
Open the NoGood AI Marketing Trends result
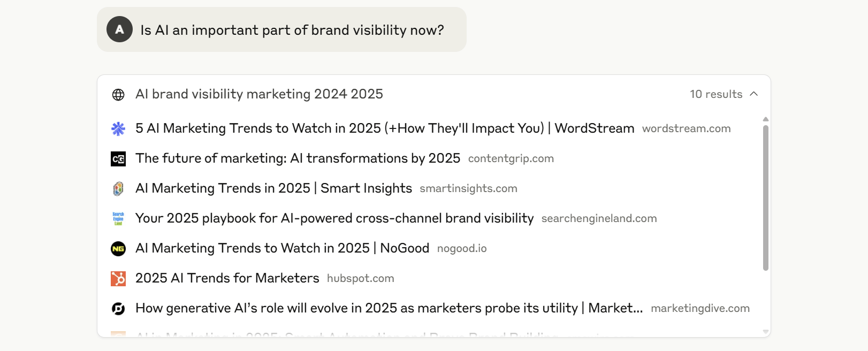[282, 248]
